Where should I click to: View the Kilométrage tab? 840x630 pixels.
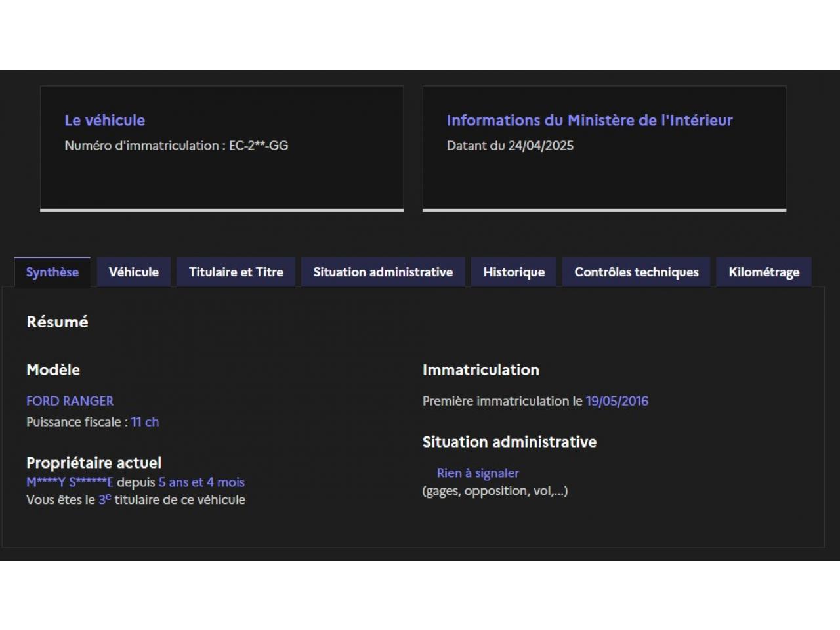pyautogui.click(x=764, y=272)
